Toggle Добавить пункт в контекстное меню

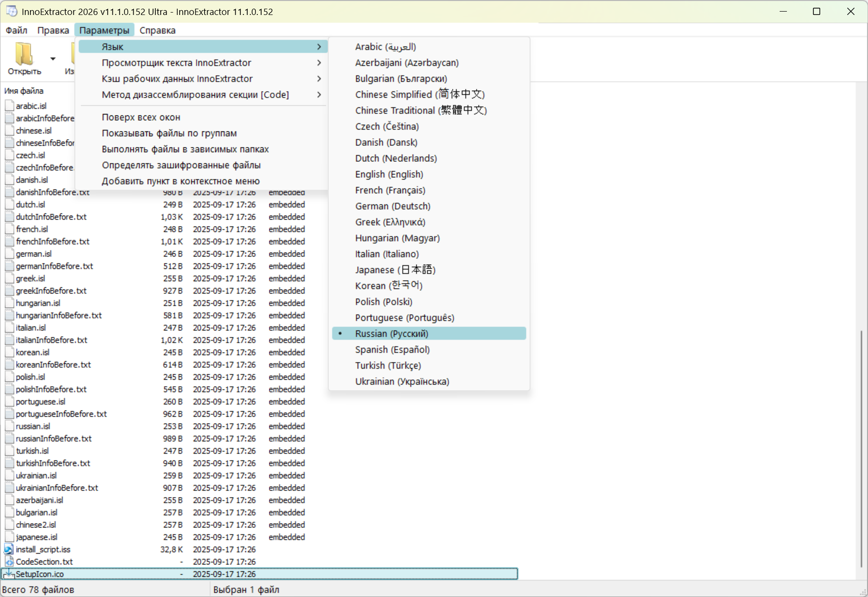coord(203,181)
